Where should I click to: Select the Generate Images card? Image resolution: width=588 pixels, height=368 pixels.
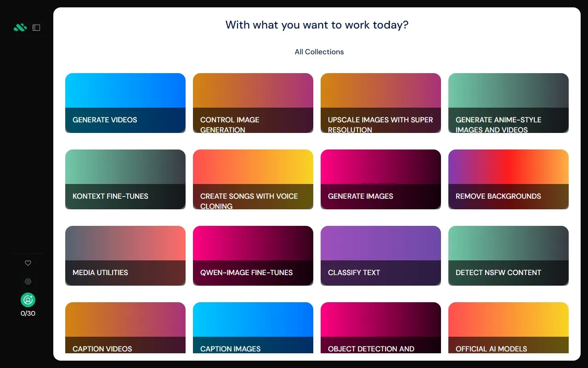[381, 179]
